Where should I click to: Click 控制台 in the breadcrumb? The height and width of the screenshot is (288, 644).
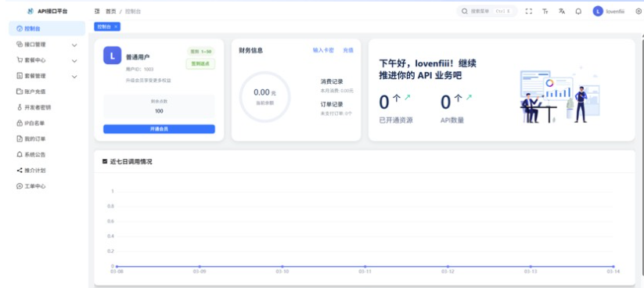(133, 12)
